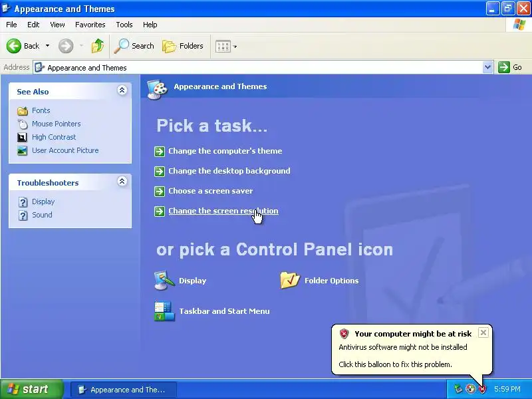Open Mouse Pointers settings
The height and width of the screenshot is (399, 532).
pos(57,124)
